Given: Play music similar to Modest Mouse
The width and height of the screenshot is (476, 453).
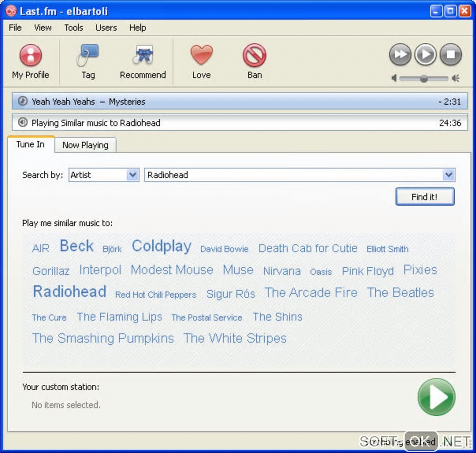Looking at the screenshot, I should pyautogui.click(x=172, y=270).
